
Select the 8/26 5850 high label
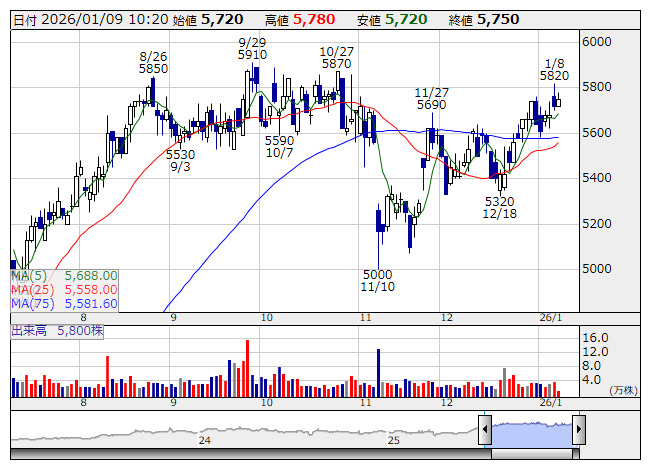(153, 62)
